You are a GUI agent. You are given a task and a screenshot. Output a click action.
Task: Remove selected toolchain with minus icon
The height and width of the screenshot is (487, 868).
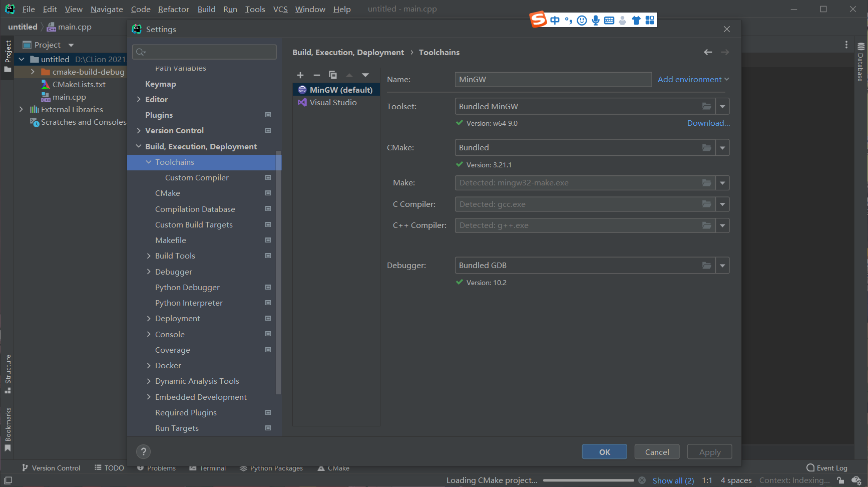pyautogui.click(x=316, y=75)
